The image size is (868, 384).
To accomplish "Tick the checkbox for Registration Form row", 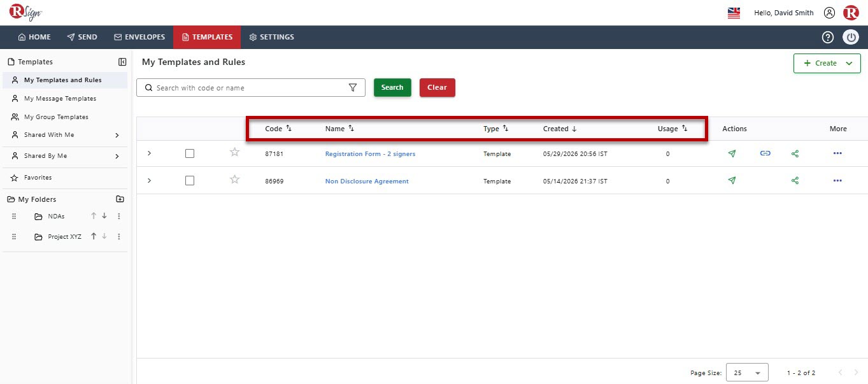I will (189, 153).
